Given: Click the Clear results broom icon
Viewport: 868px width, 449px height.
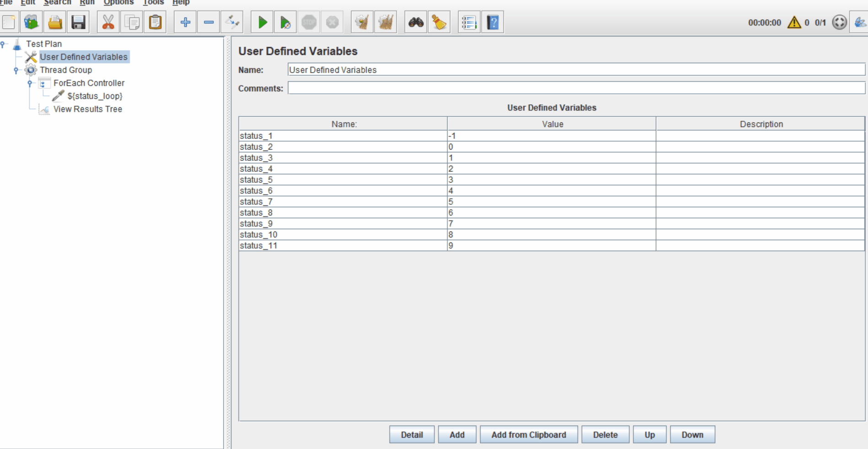Looking at the screenshot, I should (x=362, y=22).
